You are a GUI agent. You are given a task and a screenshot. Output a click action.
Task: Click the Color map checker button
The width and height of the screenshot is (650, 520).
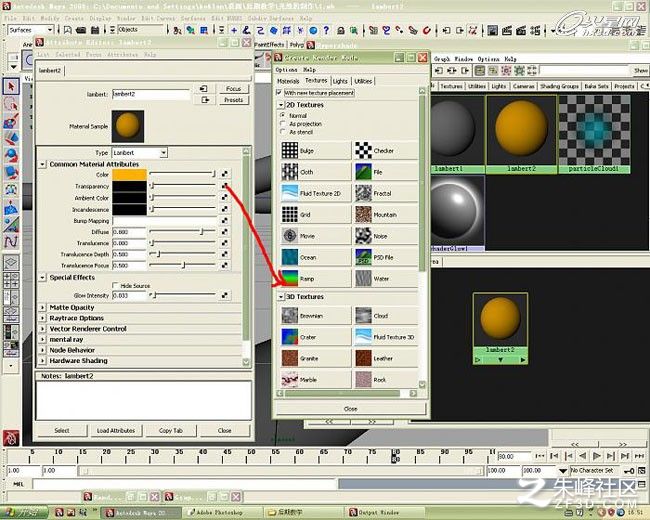coord(224,174)
